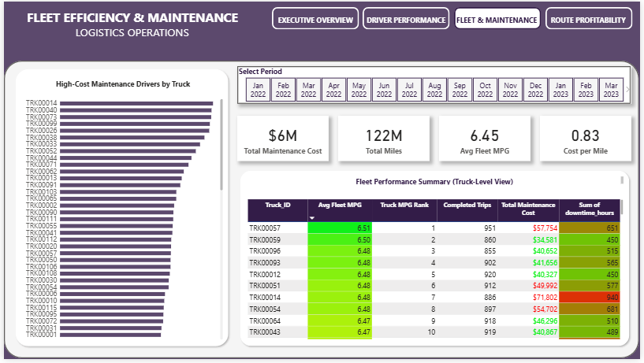Click the Total Maintenance Cost card

click(283, 139)
